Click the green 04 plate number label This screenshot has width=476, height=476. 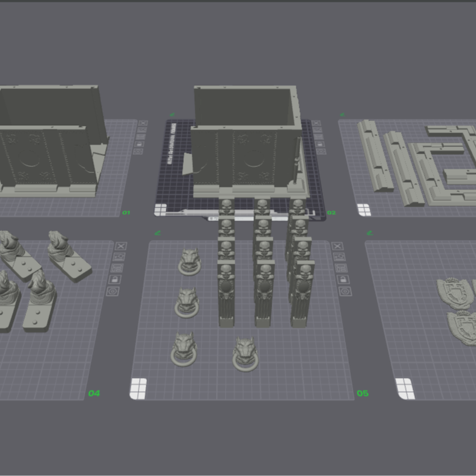click(x=94, y=393)
